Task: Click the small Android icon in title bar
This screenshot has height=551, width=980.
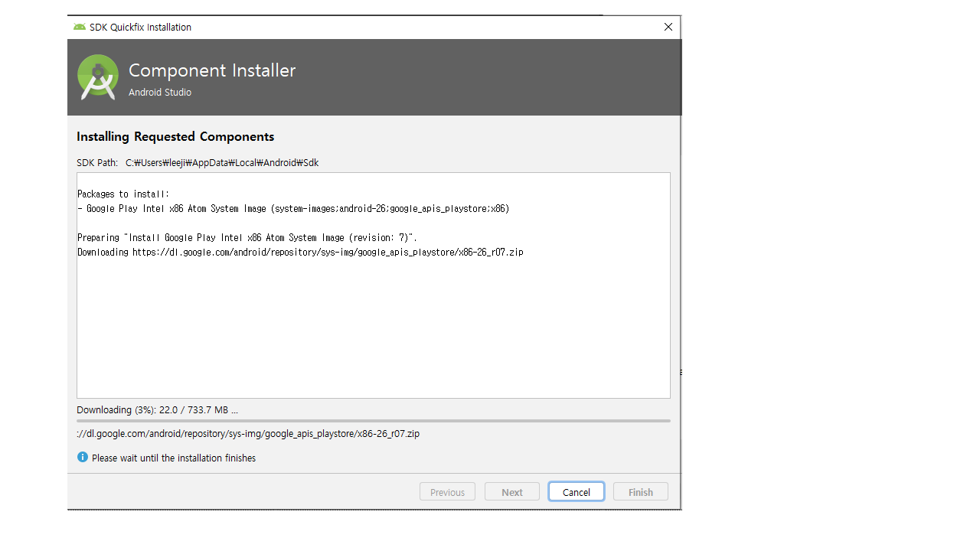Action: click(80, 27)
